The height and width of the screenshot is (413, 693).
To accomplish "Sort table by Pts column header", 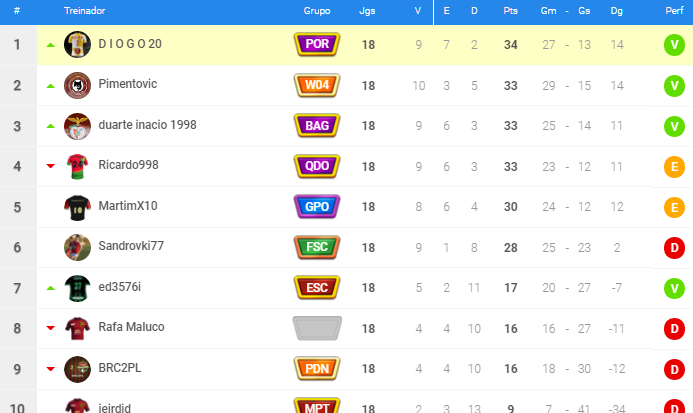I will pos(510,11).
